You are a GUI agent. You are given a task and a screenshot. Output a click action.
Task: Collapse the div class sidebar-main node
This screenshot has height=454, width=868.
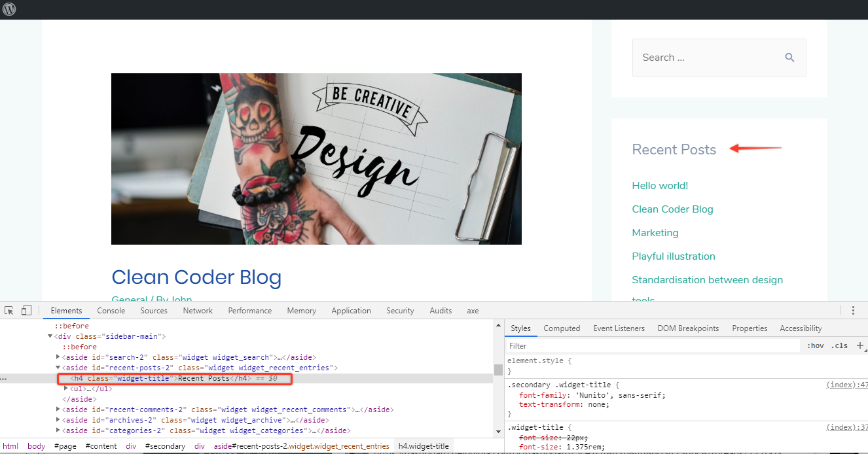tap(50, 336)
